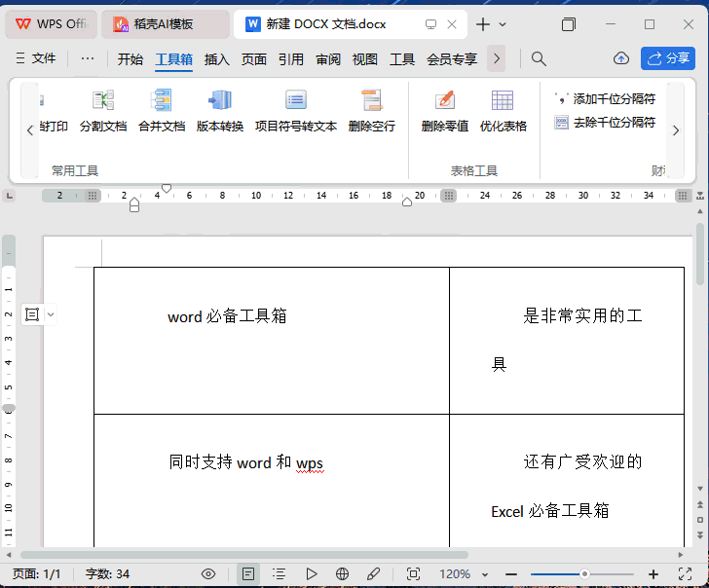709x588 pixels.
Task: Click next page double-down arrow button
Action: 700,535
